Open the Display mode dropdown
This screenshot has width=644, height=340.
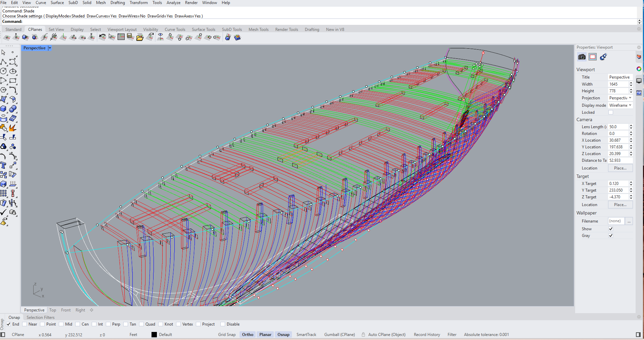pos(620,105)
